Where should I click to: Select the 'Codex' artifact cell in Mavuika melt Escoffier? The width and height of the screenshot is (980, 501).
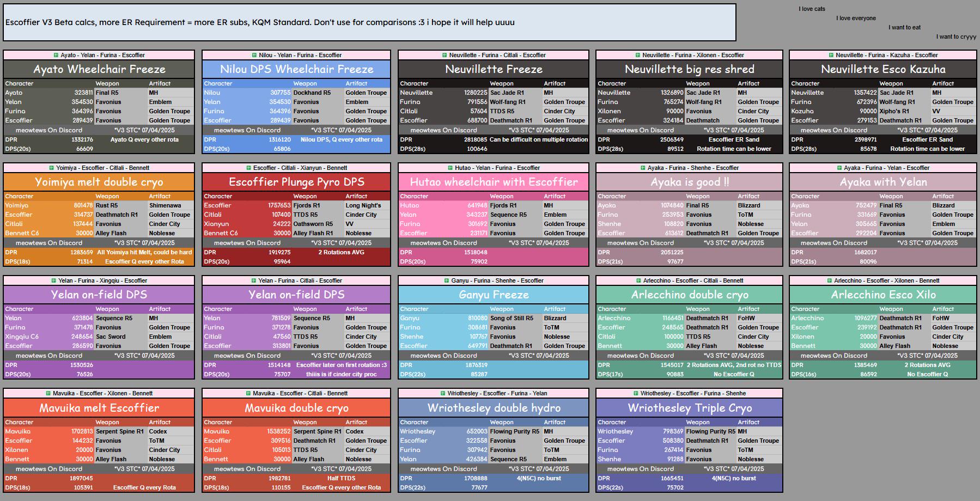tap(171, 431)
